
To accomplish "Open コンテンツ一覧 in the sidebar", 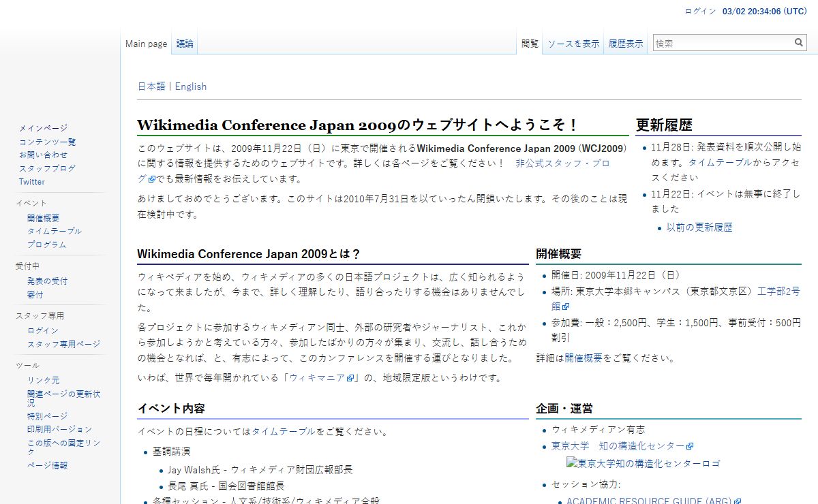I will (x=47, y=142).
